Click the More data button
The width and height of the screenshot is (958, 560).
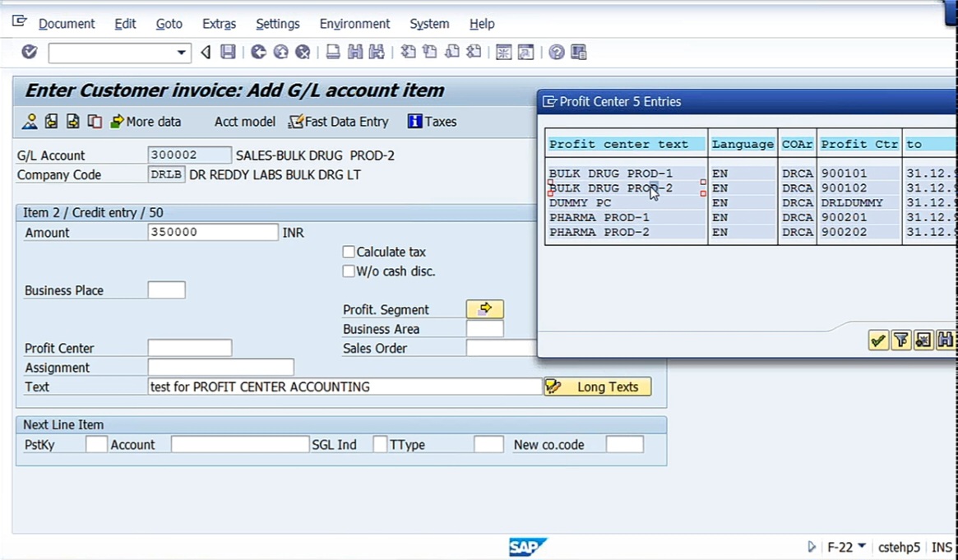[146, 122]
